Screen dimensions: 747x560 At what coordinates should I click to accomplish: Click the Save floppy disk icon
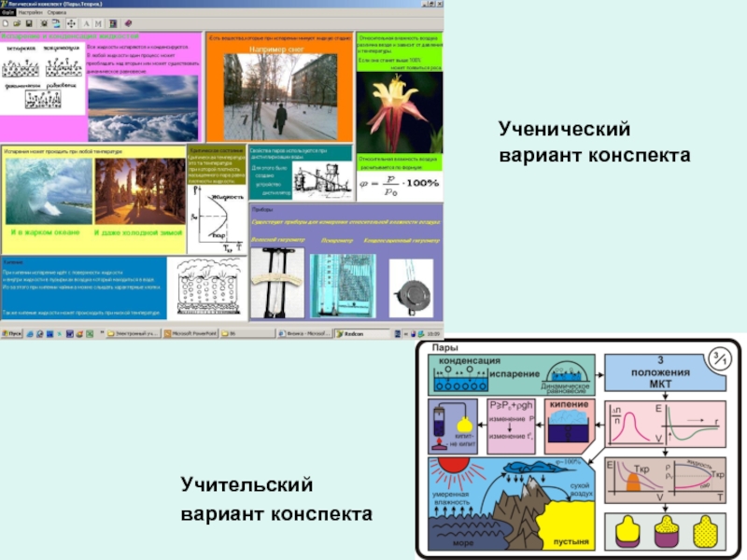pyautogui.click(x=29, y=23)
